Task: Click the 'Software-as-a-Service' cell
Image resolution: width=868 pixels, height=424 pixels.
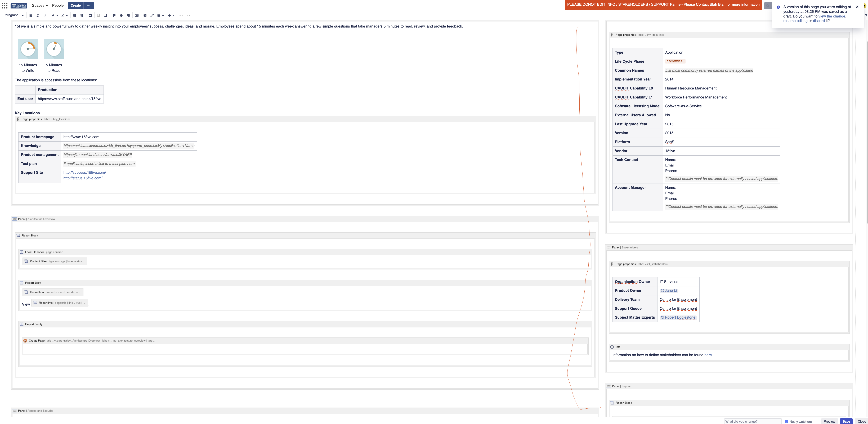Action: (721, 106)
